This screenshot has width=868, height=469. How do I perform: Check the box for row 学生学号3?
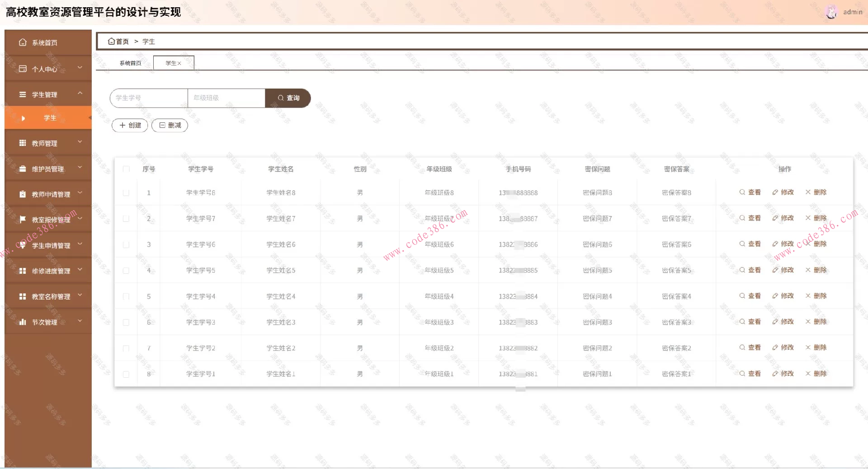pyautogui.click(x=126, y=322)
